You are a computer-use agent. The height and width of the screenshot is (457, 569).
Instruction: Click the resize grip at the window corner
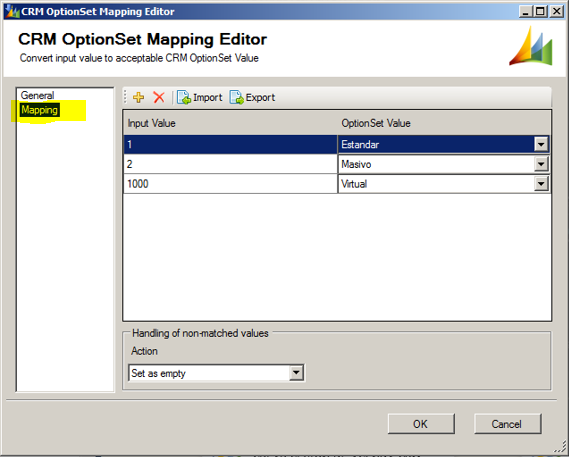(562, 449)
